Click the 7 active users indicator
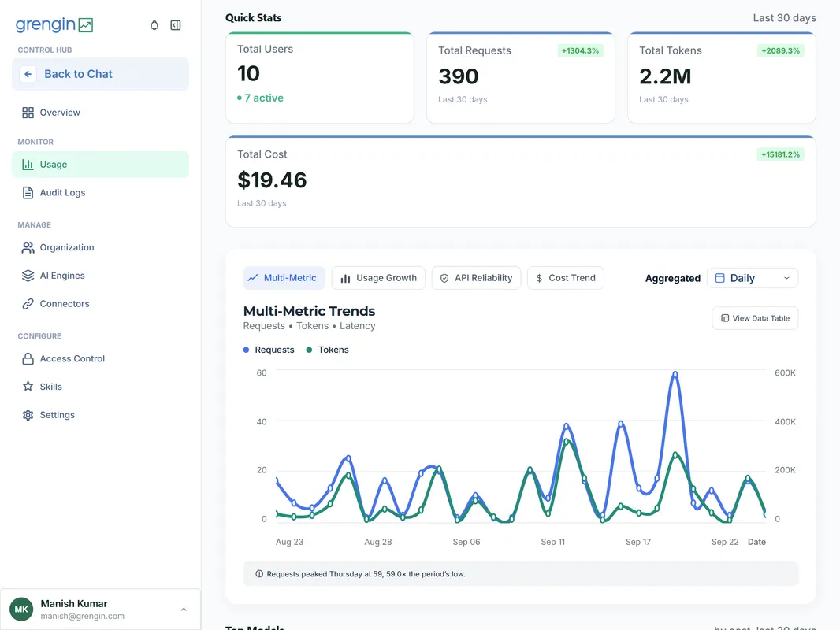Viewport: 840px width, 630px height. [x=260, y=98]
